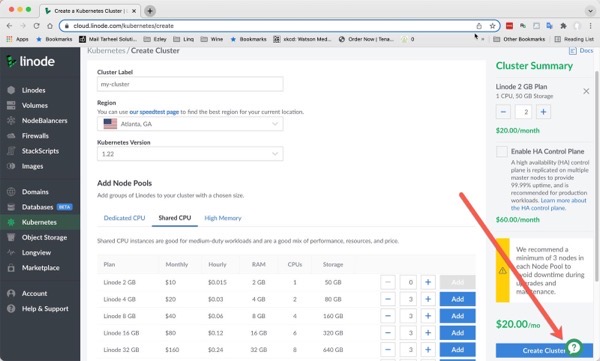
Task: Open Longview in the sidebar
Action: pos(36,253)
